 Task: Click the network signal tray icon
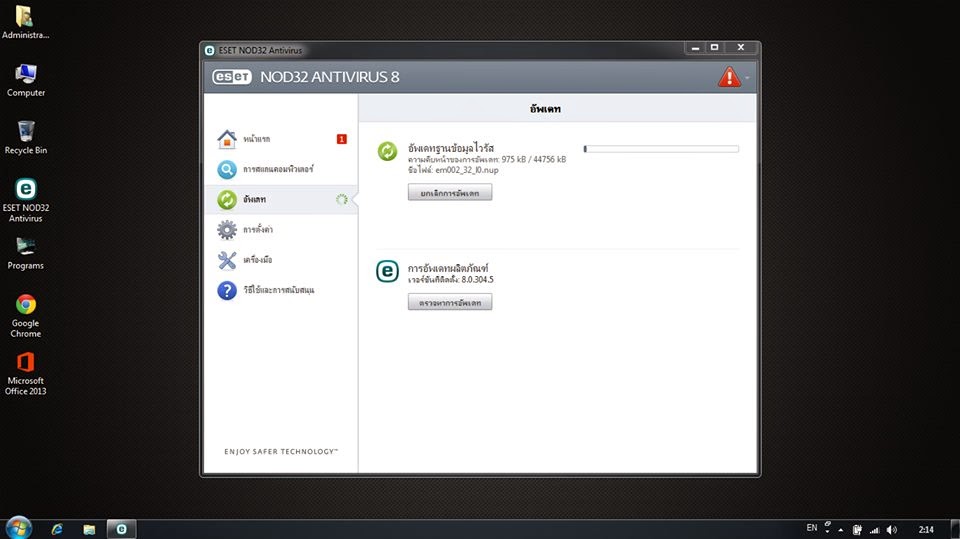[874, 530]
